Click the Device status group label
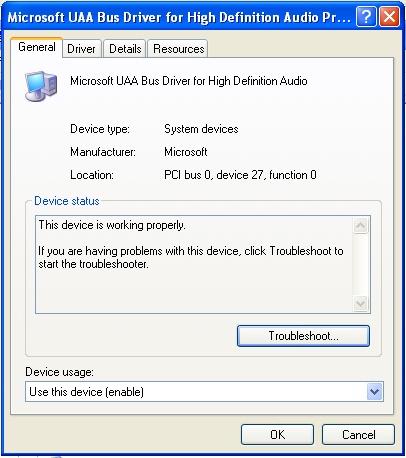 pyautogui.click(x=67, y=201)
